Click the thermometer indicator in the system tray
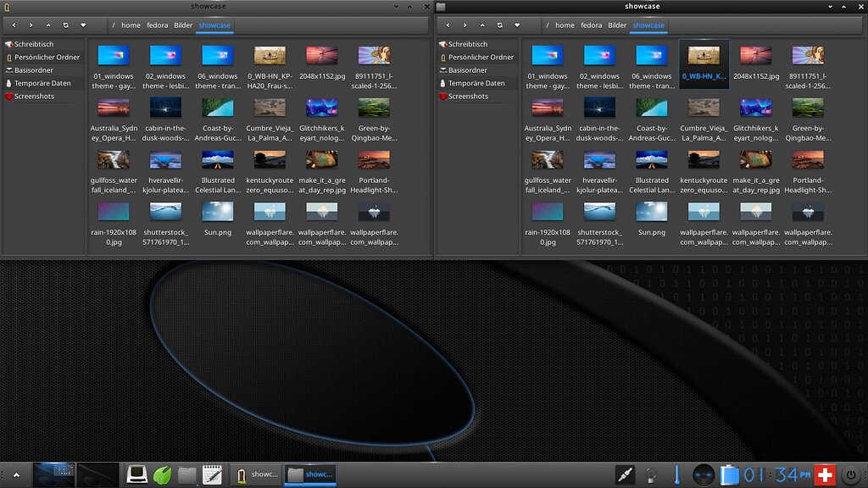Image resolution: width=868 pixels, height=488 pixels. coord(676,474)
